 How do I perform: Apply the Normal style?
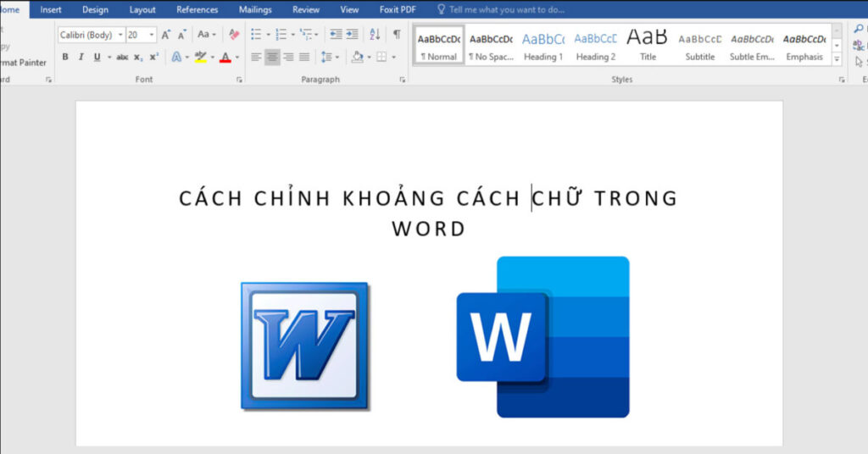pos(439,46)
